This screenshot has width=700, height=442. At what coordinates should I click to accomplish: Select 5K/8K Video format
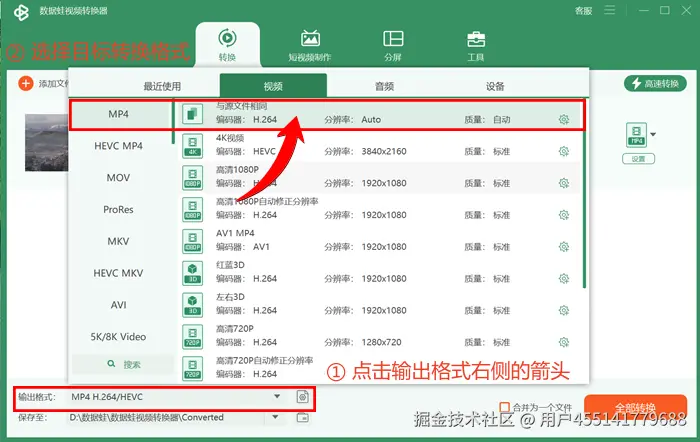click(x=118, y=337)
